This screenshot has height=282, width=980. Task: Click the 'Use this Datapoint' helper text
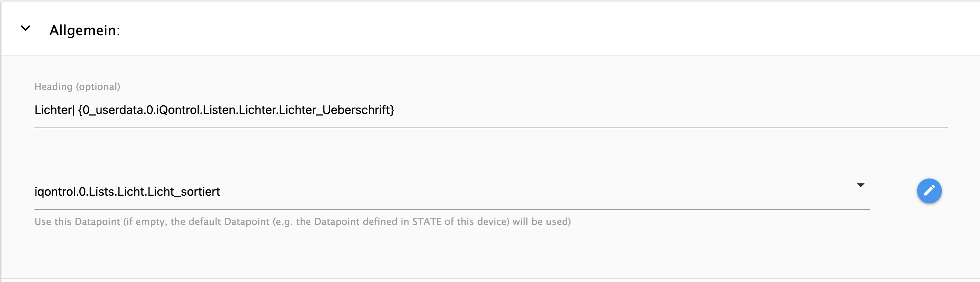coord(302,221)
